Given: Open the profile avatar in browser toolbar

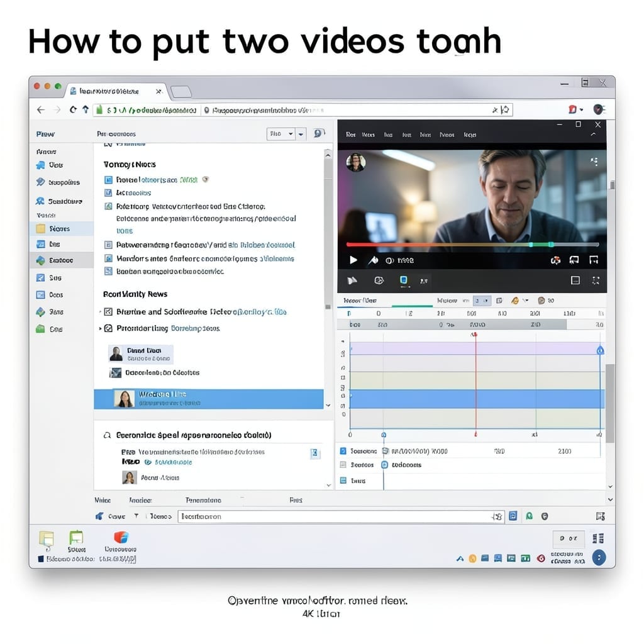Looking at the screenshot, I should (x=599, y=109).
